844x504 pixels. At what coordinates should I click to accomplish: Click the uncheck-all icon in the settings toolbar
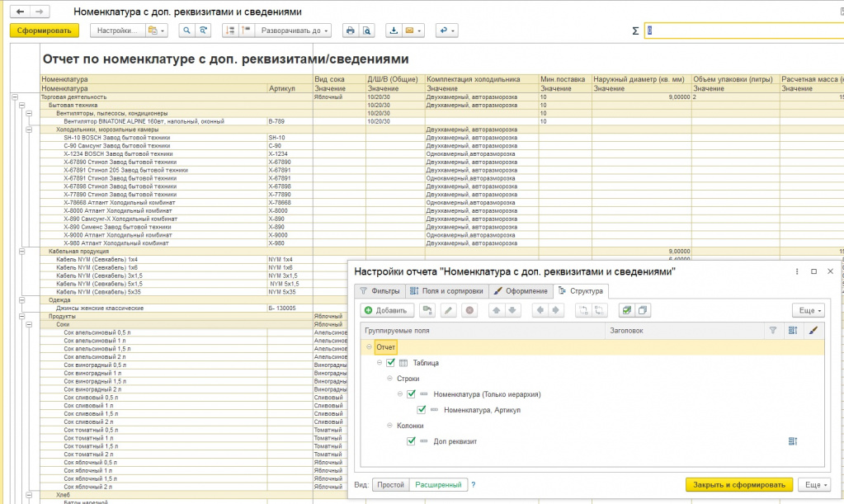(x=643, y=310)
